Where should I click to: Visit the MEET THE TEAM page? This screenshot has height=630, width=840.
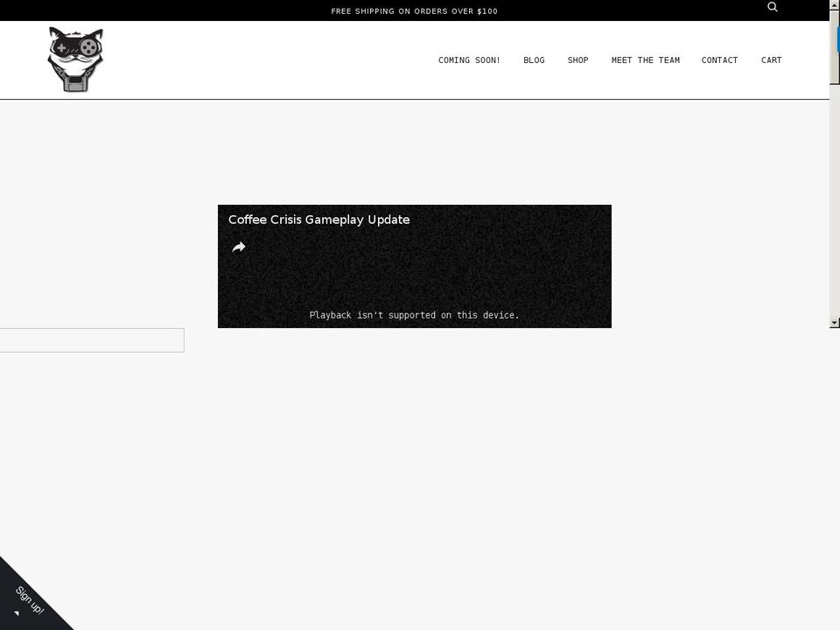(645, 59)
